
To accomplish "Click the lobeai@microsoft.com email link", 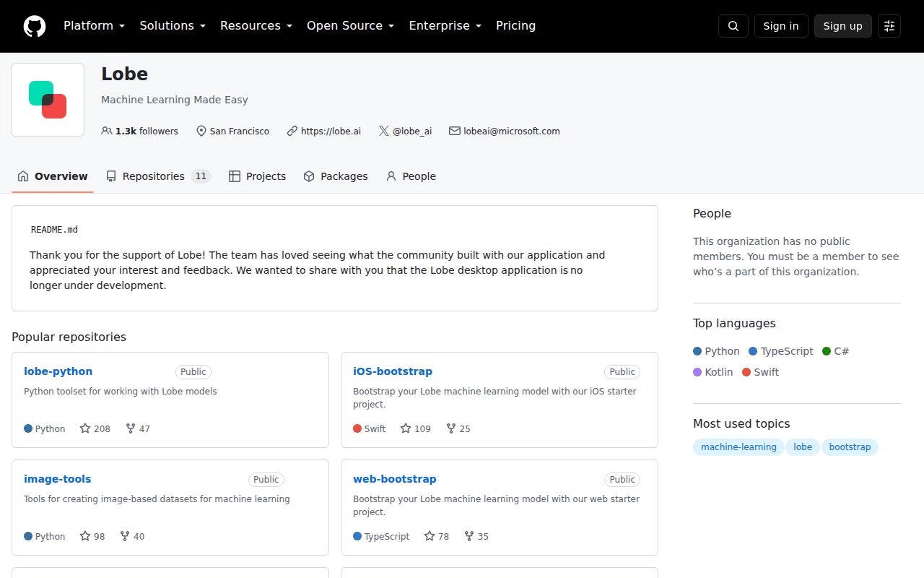I will pyautogui.click(x=512, y=131).
